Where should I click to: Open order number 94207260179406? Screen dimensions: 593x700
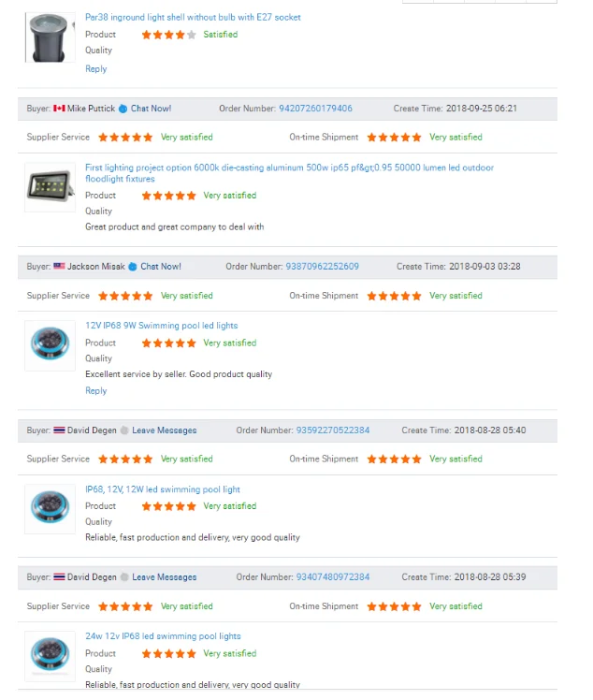[315, 109]
